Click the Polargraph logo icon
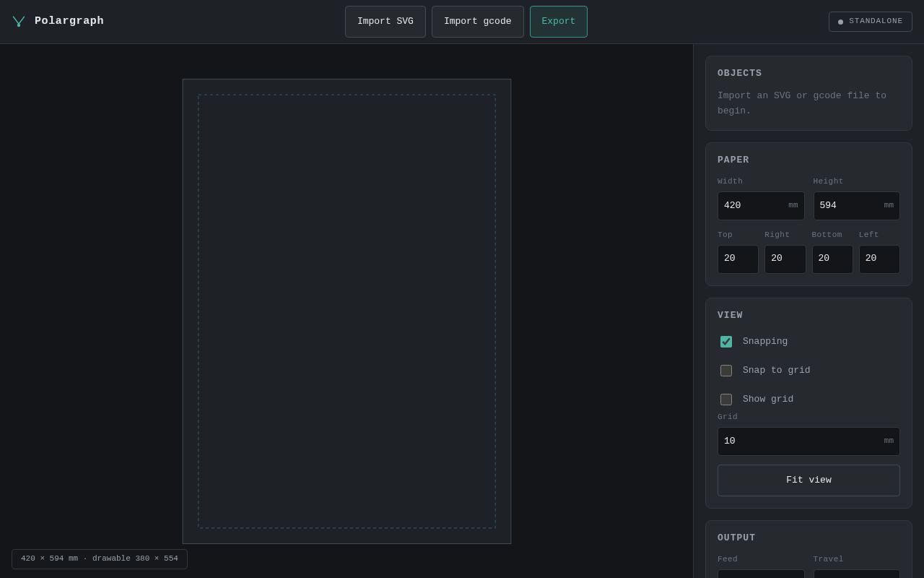Screen dimensions: 924x578 [x=19, y=22]
